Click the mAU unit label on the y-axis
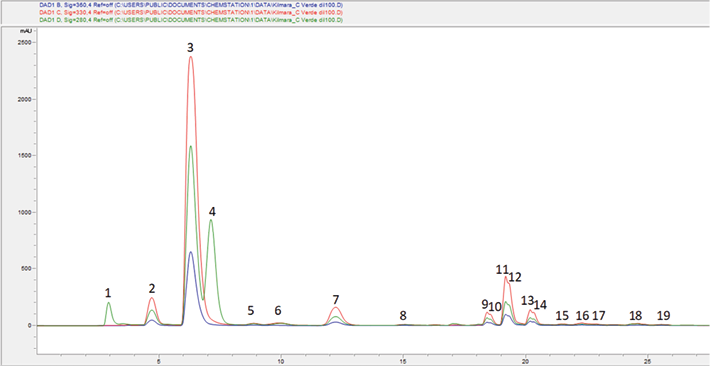Screen dimensions: 710x366 (x=25, y=31)
